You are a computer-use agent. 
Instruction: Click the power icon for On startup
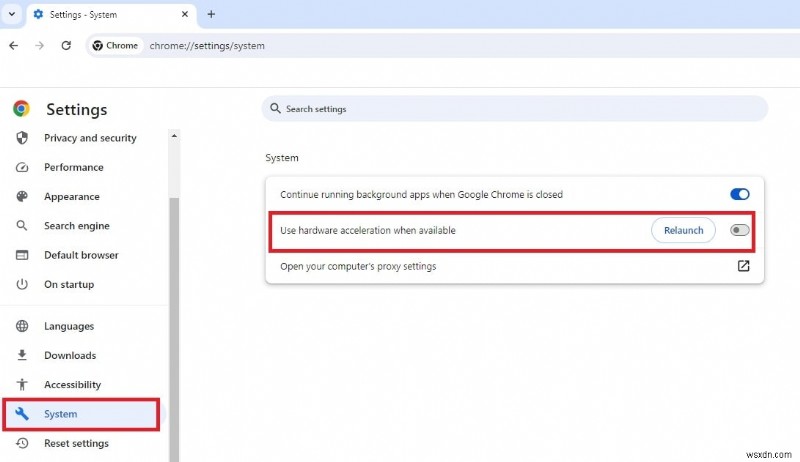coord(22,284)
